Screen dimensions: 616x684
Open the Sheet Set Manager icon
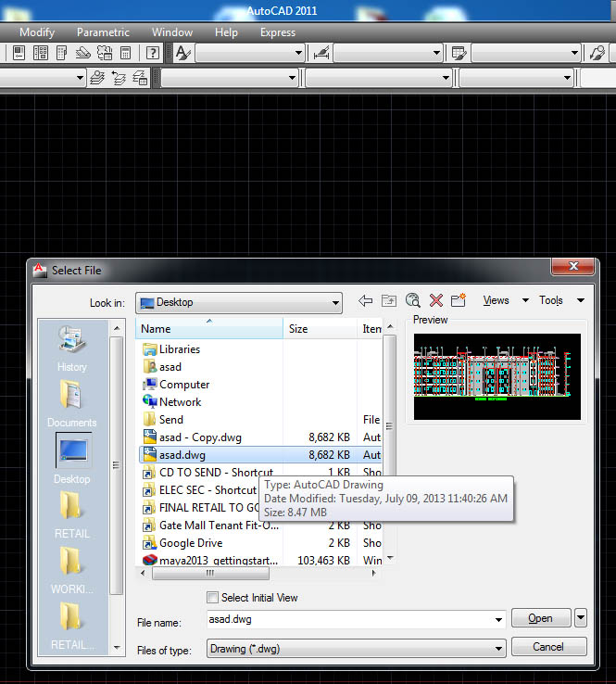(82, 53)
